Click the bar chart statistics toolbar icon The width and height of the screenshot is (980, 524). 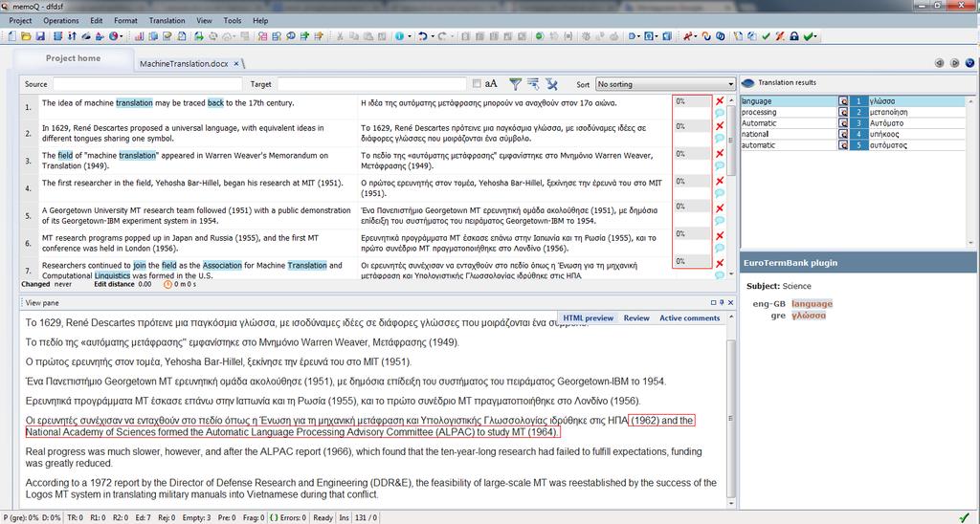[x=139, y=36]
